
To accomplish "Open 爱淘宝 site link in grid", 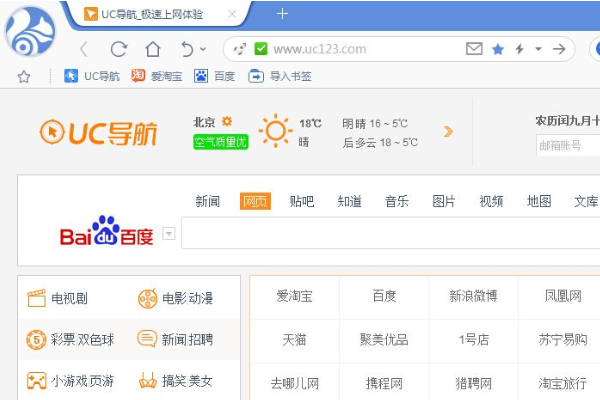I will tap(294, 296).
